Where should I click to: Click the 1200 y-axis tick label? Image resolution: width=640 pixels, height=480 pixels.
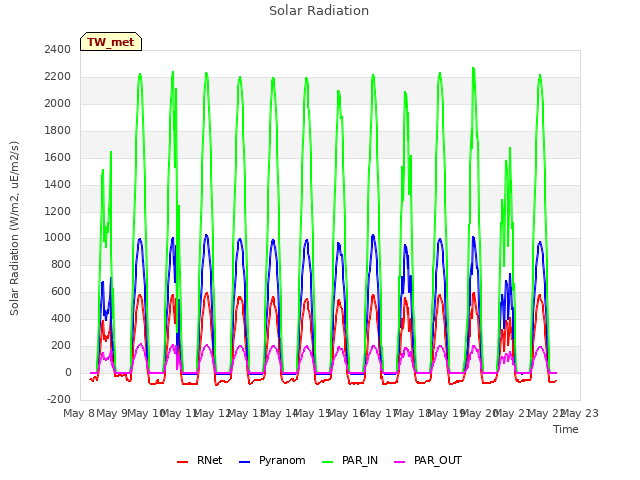[58, 211]
